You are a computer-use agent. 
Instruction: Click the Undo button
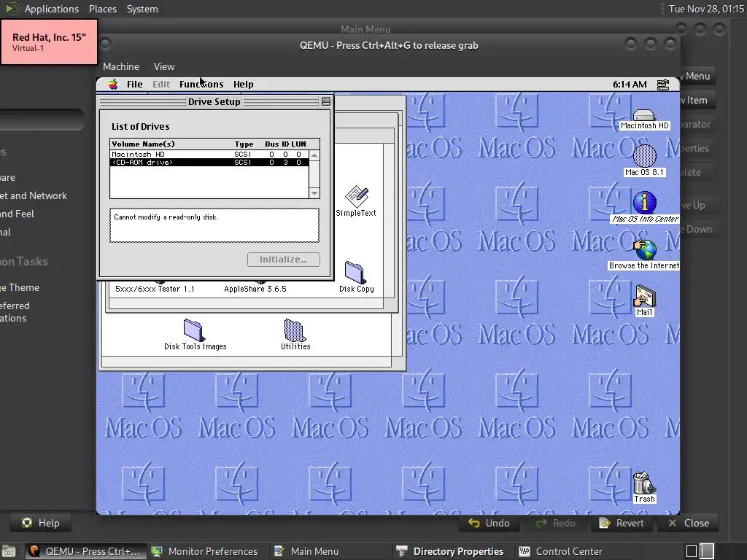[x=489, y=523]
